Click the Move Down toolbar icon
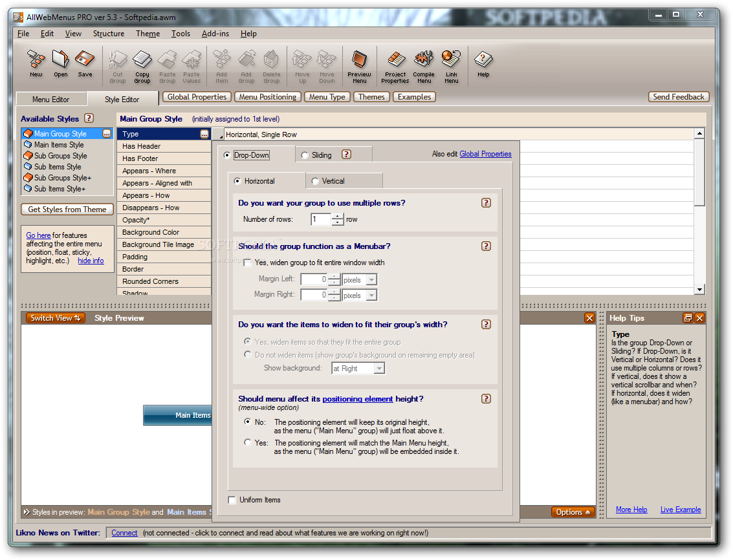The height and width of the screenshot is (560, 733). [327, 67]
